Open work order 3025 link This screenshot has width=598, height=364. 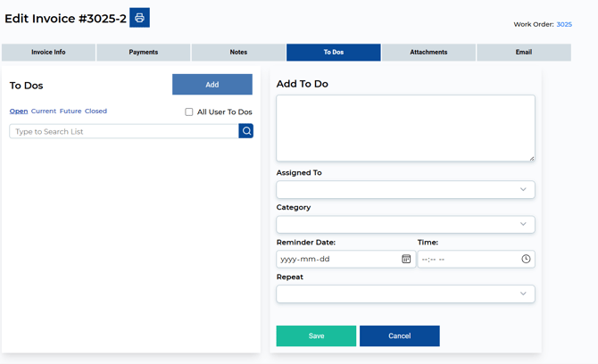564,25
